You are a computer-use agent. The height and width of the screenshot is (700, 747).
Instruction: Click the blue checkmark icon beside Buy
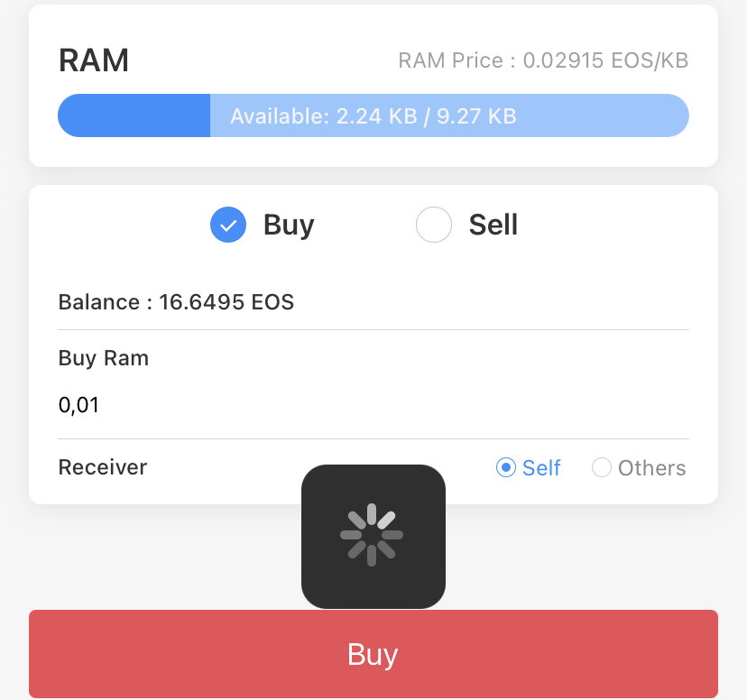[x=228, y=225]
